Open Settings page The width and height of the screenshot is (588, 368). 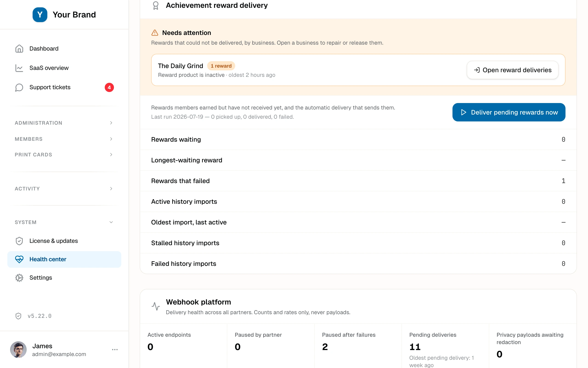point(64,278)
